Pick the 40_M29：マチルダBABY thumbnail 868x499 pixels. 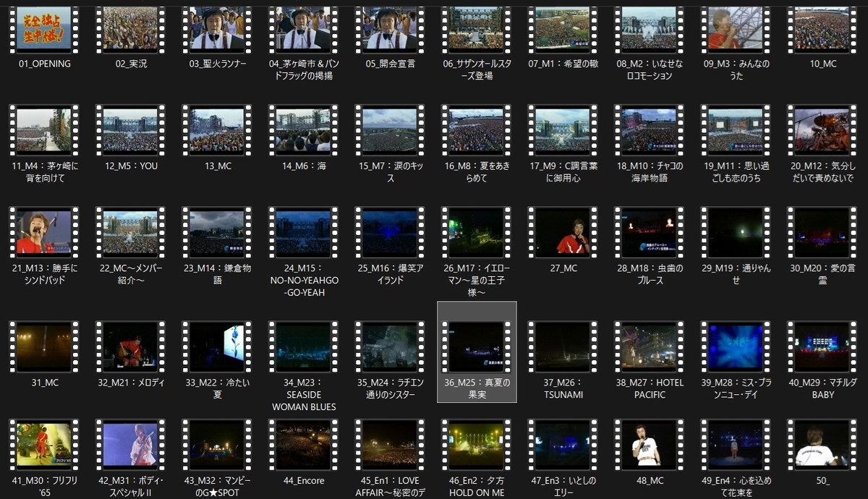[823, 347]
